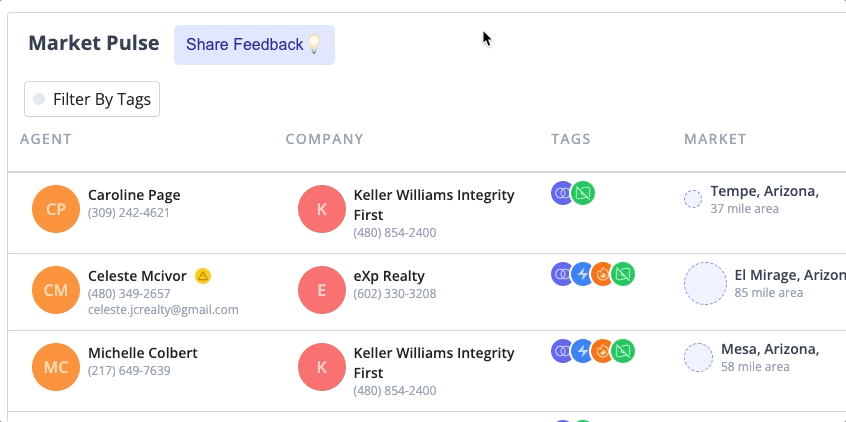Click the Tags column header
846x422 pixels.
571,139
